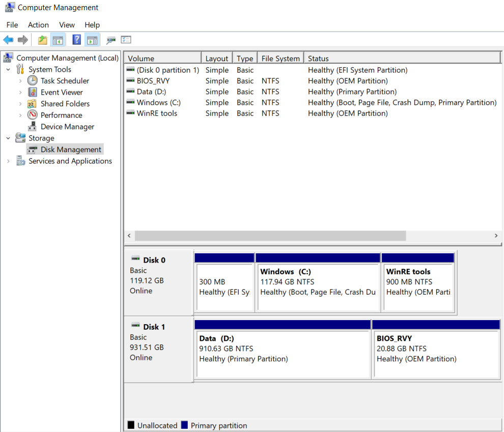
Task: Click 'Healthy (EFI System Partition)' status cell
Action: 357,70
